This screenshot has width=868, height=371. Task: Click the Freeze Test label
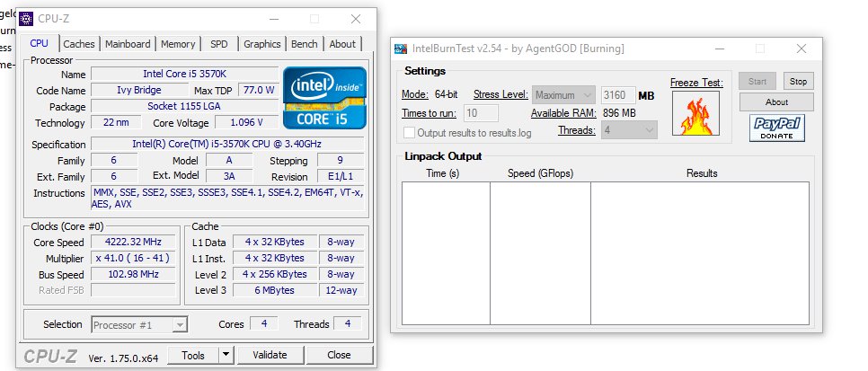tap(696, 83)
